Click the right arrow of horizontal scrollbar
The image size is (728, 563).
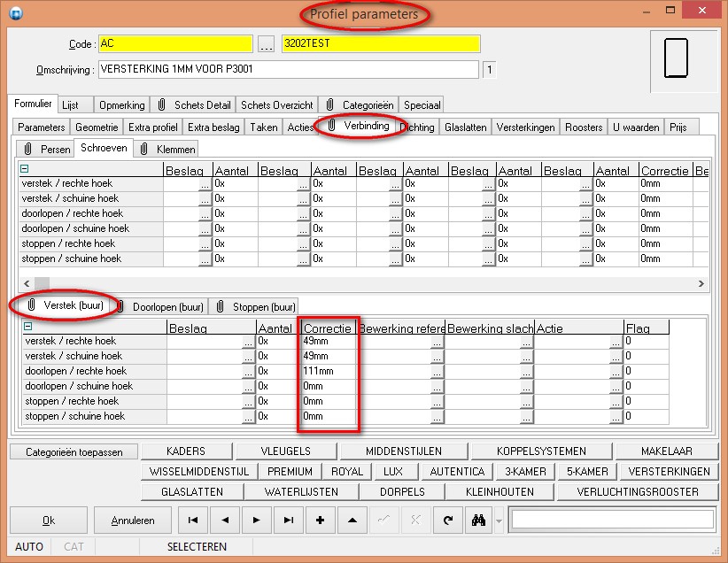(701, 283)
